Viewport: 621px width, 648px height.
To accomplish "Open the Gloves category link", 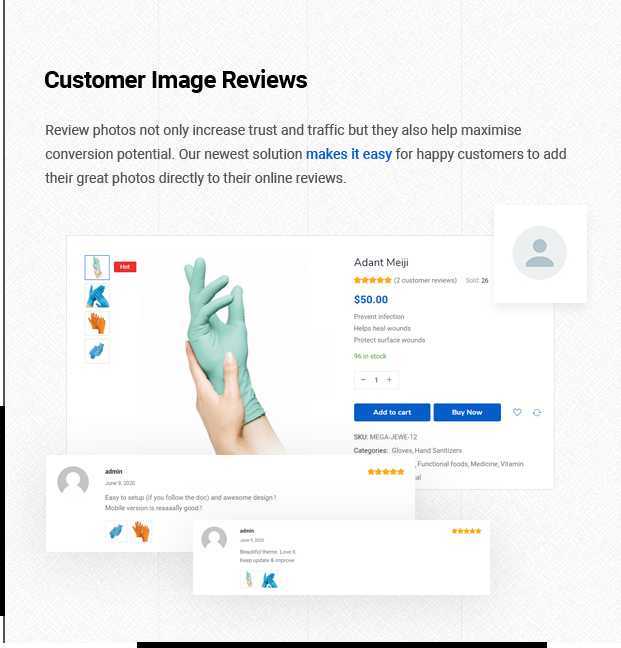I will (x=402, y=450).
